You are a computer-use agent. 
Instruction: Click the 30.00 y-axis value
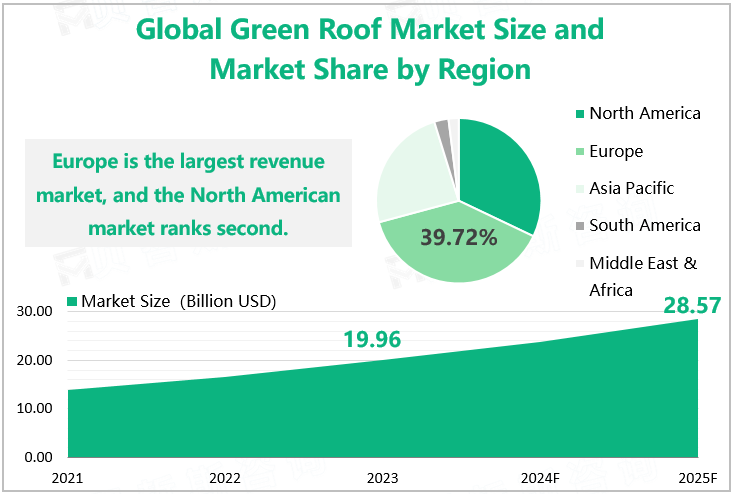[36, 312]
